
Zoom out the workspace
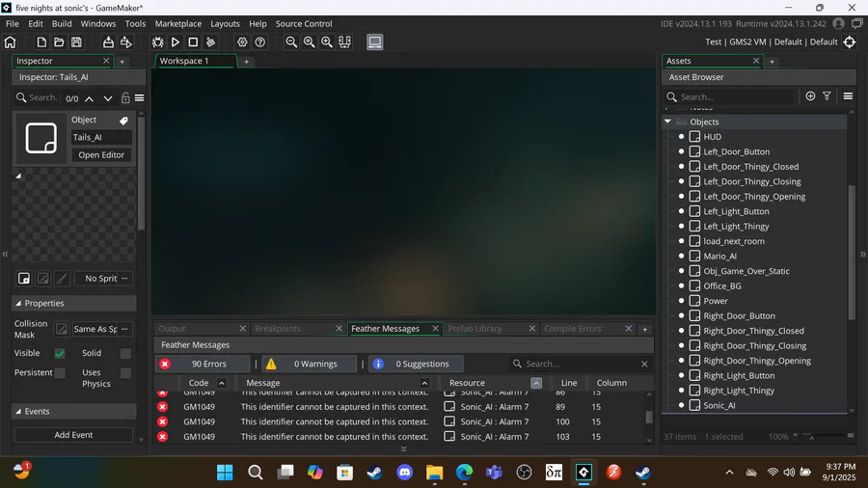[x=291, y=42]
